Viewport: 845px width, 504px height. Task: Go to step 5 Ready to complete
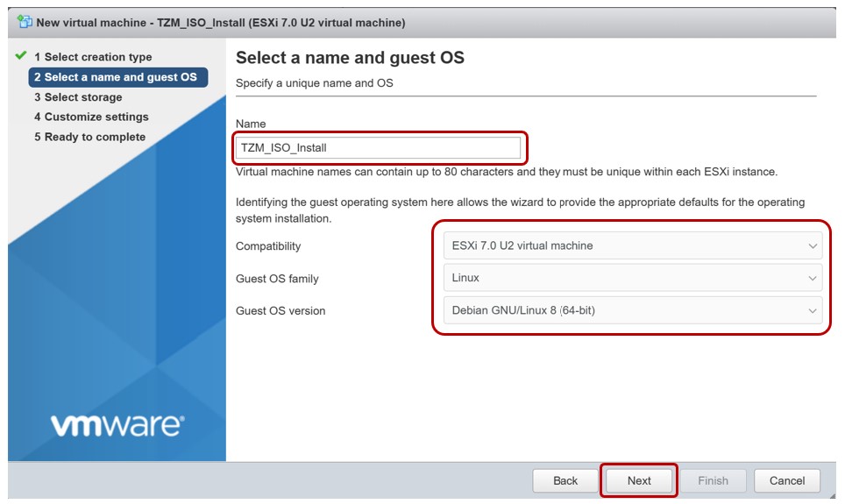pyautogui.click(x=89, y=137)
